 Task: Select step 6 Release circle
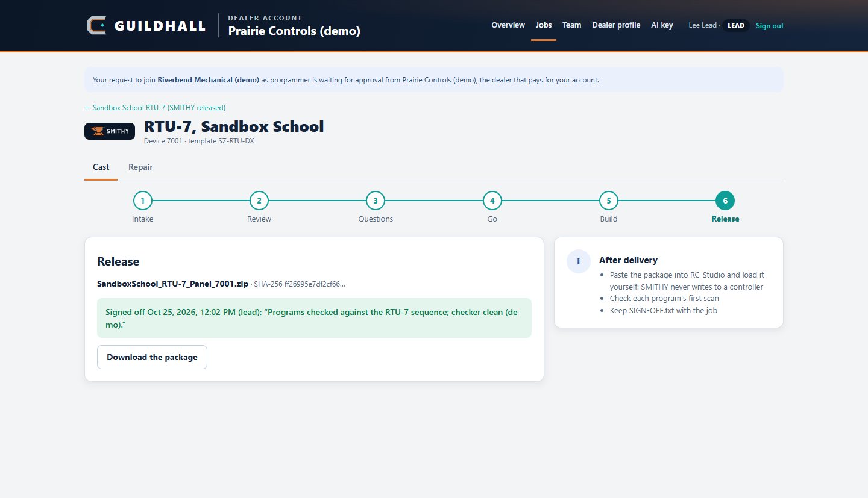pos(725,201)
